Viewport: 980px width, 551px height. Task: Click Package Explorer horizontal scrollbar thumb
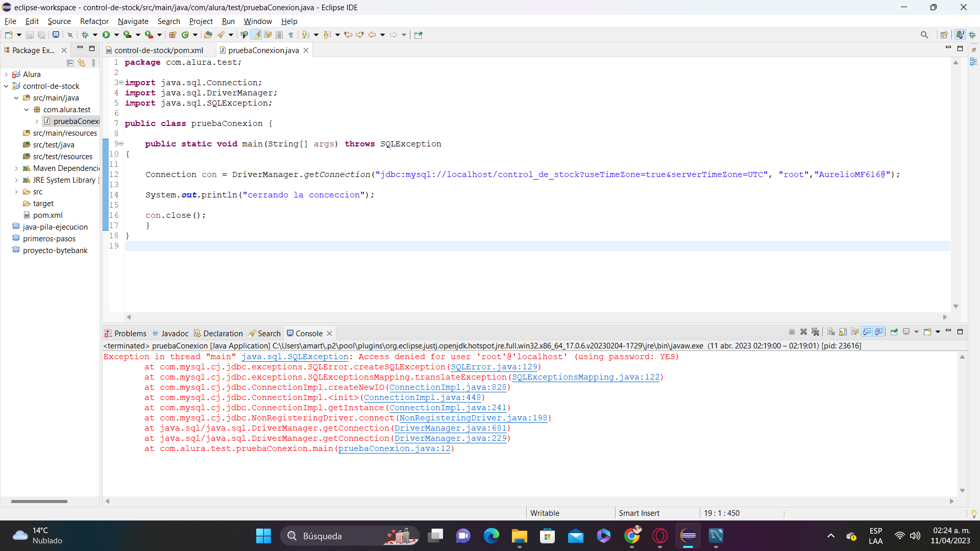coord(39,502)
